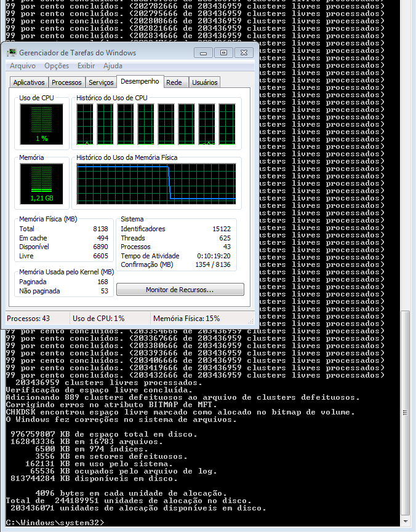Close the Gerenciador de Tarefas window

(x=244, y=53)
